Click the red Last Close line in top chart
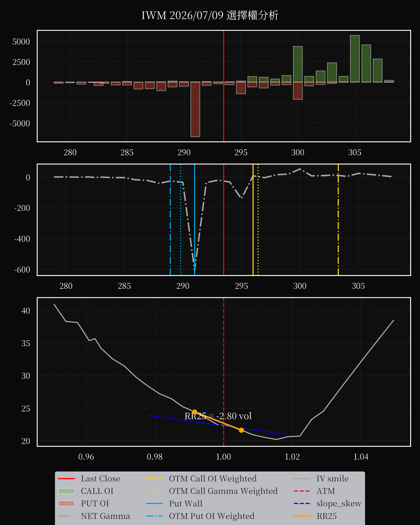 coord(223,86)
